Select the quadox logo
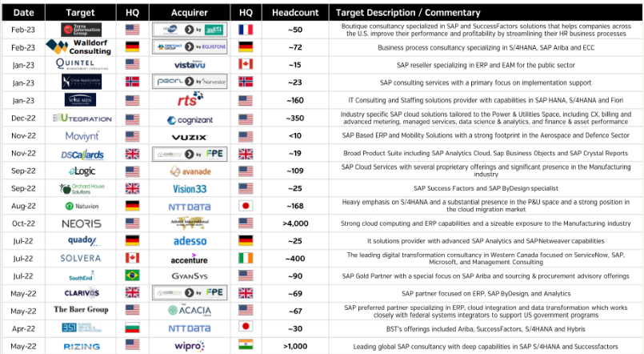The height and width of the screenshot is (354, 644). pos(83,240)
